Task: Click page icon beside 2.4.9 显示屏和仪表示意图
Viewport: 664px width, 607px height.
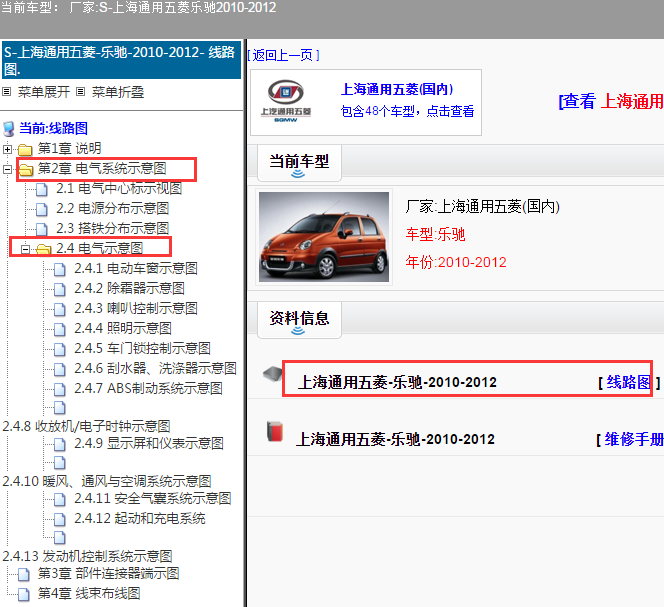Action: click(60, 444)
